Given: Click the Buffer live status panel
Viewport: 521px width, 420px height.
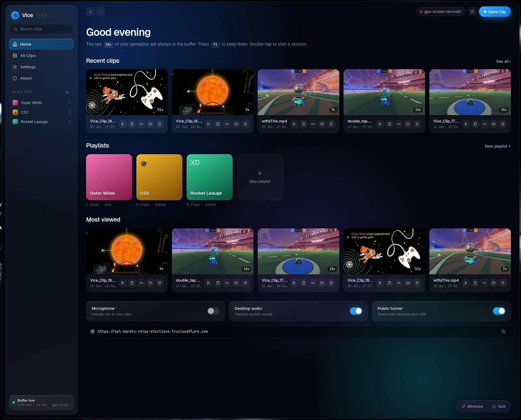Looking at the screenshot, I should point(41,403).
